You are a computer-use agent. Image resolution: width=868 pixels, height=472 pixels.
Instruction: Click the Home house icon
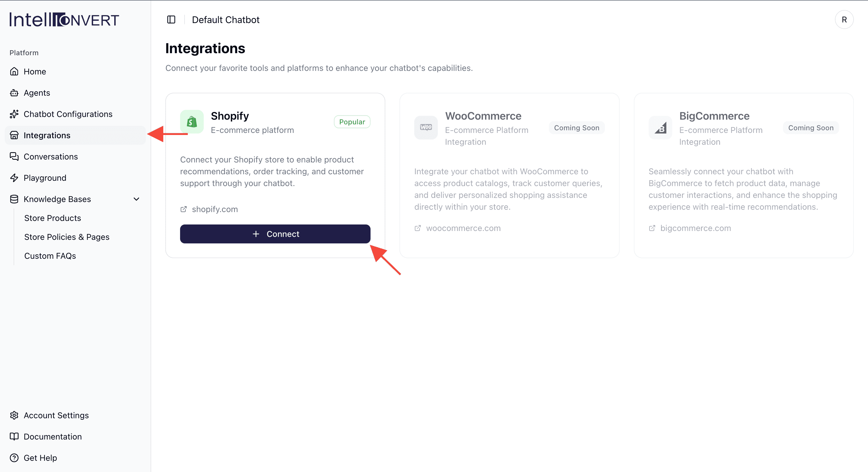coord(14,71)
